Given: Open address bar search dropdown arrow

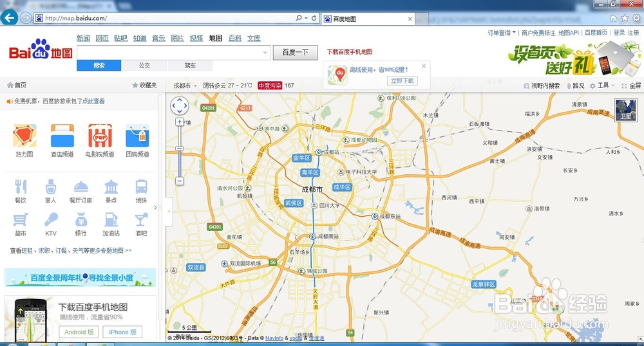Looking at the screenshot, I should pyautogui.click(x=306, y=18).
